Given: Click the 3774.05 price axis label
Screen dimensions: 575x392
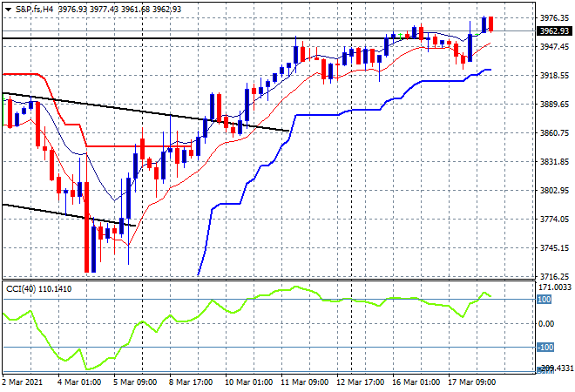Looking at the screenshot, I should point(554,220).
